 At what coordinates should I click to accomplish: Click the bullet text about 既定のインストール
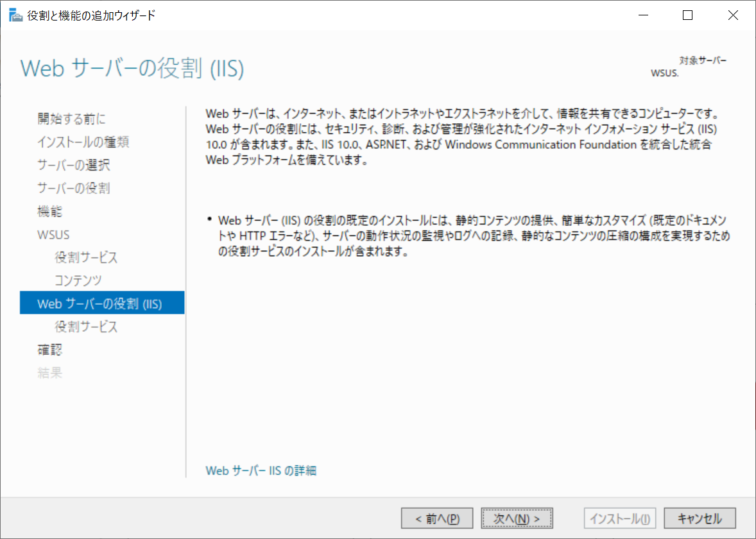(474, 235)
